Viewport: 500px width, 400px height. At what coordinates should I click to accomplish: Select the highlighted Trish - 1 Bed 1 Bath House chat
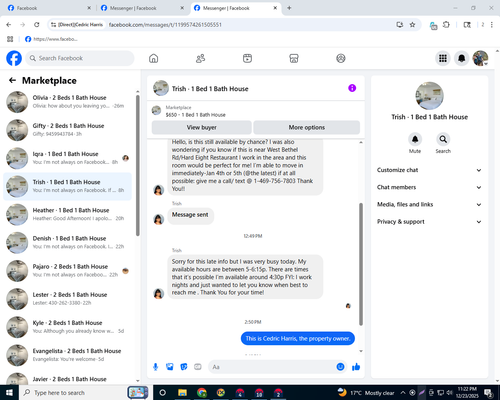coord(67,186)
